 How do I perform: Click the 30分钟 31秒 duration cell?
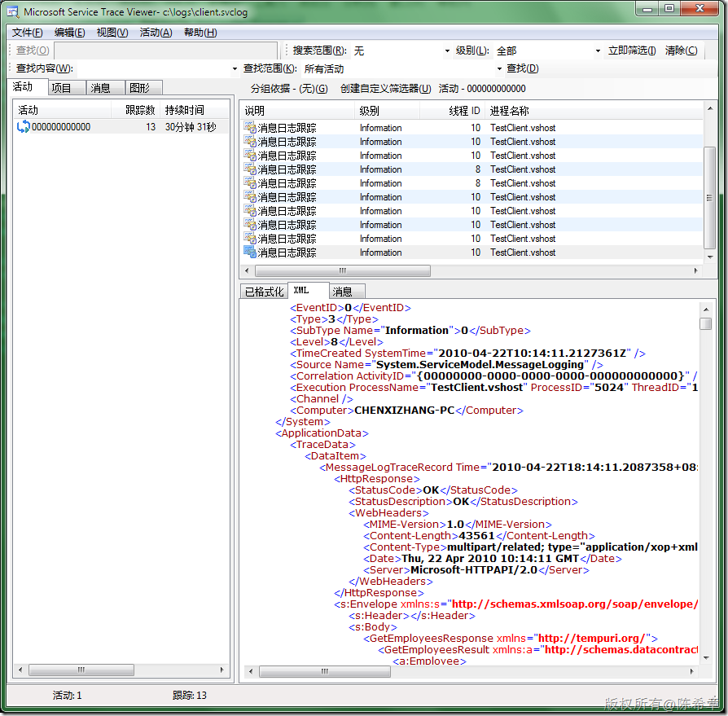coord(191,127)
